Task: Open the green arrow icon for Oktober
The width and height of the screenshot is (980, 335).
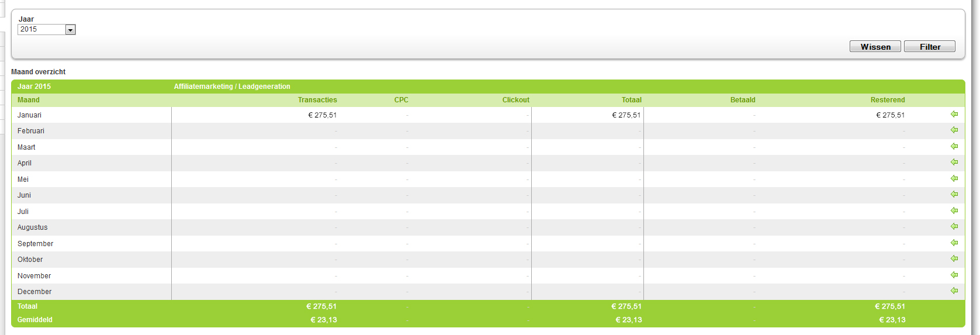Action: coord(954,258)
